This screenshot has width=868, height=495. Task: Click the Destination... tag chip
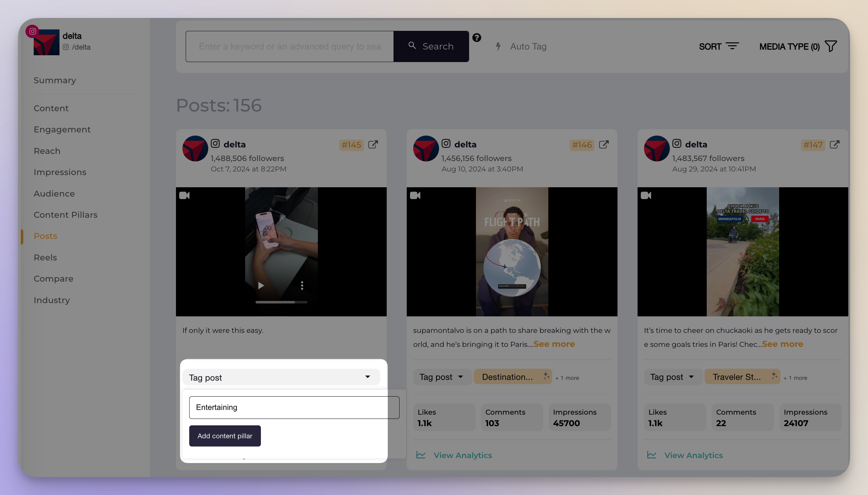point(513,377)
